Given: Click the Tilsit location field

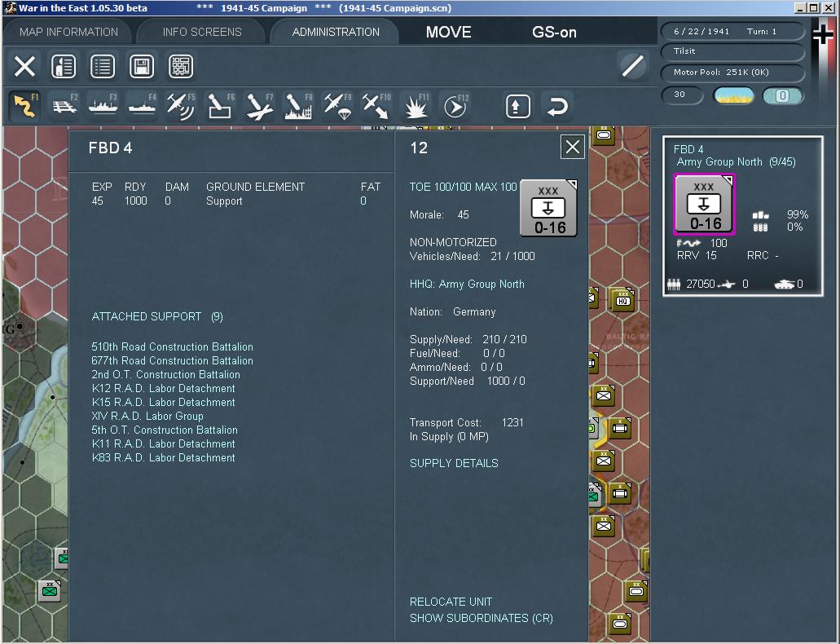Looking at the screenshot, I should (732, 51).
